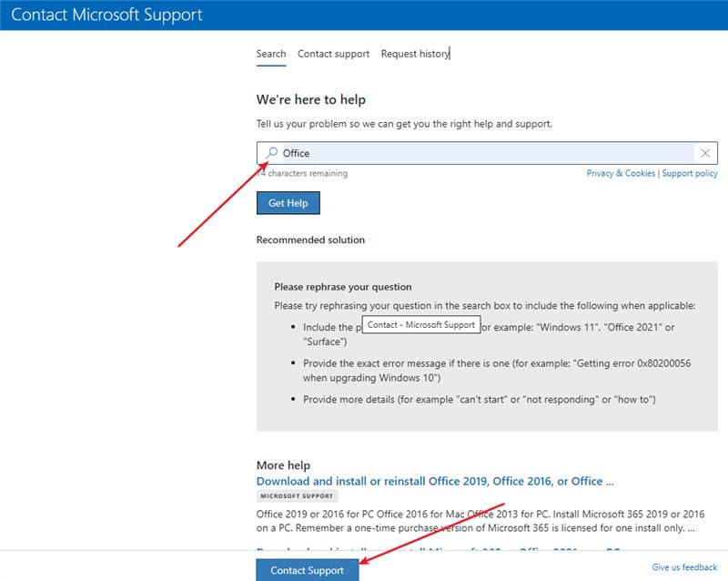728x581 pixels.
Task: Open the Contact support tab
Action: pyautogui.click(x=333, y=54)
